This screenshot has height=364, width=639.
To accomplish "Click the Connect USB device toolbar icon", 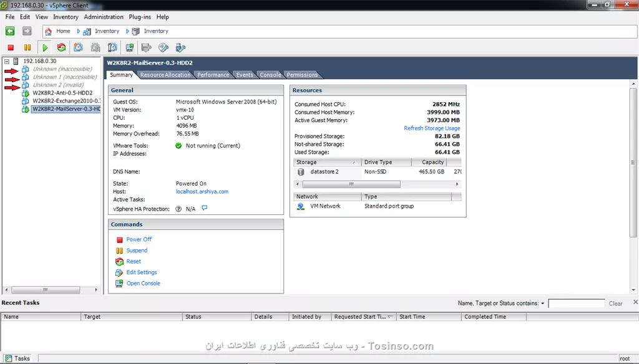I will pos(180,47).
